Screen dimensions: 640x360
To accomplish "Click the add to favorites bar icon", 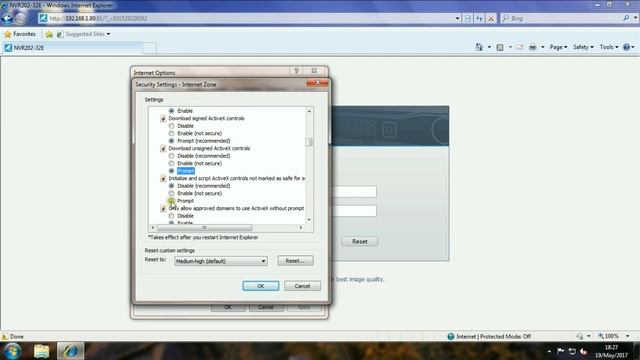I will 49,34.
